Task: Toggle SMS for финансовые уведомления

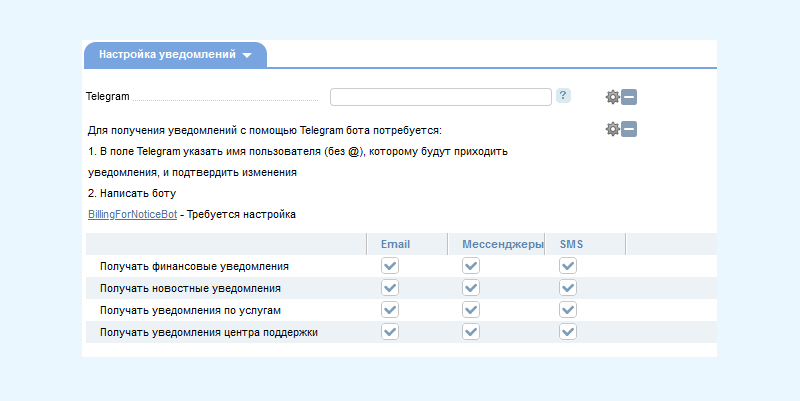Action: 568,266
